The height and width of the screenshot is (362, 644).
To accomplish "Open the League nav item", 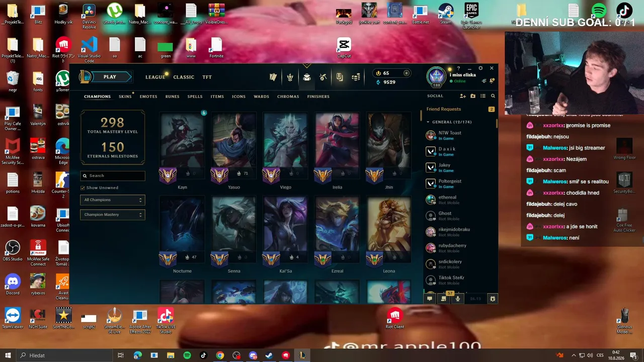I will 155,77.
